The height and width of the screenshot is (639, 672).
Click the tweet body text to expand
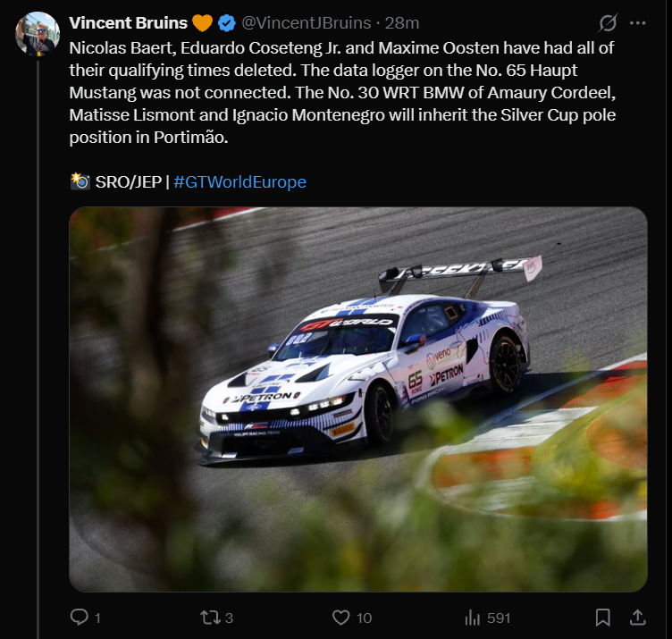[x=342, y=93]
